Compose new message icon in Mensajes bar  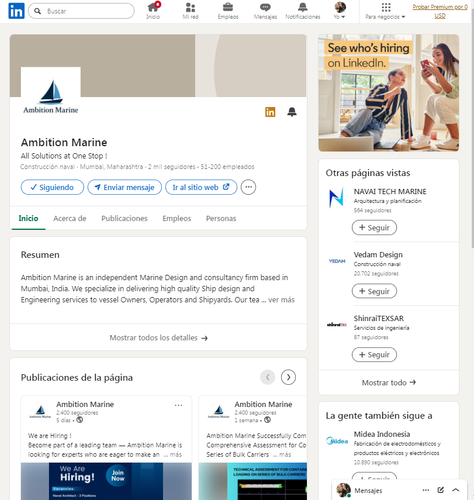tap(440, 490)
